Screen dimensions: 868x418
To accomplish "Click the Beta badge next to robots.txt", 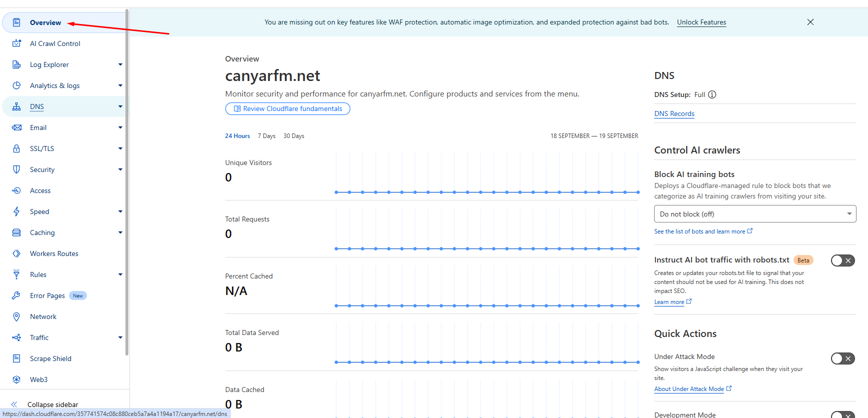I will [804, 260].
